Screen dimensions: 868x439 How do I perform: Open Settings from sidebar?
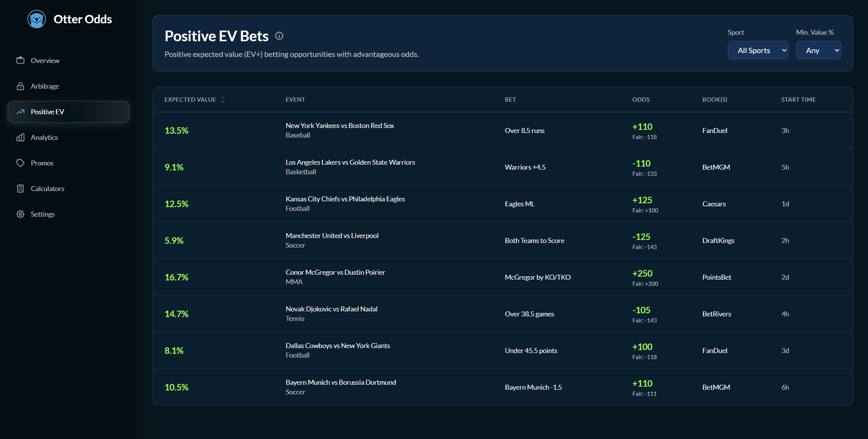click(x=68, y=214)
